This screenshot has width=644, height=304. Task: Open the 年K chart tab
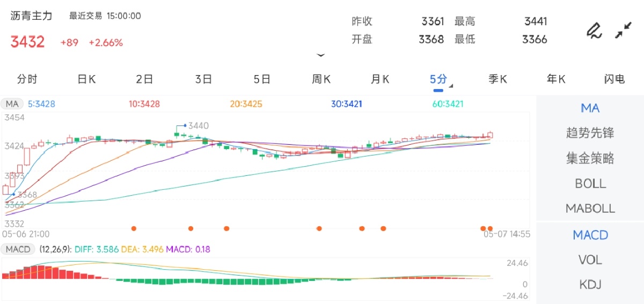click(x=557, y=79)
